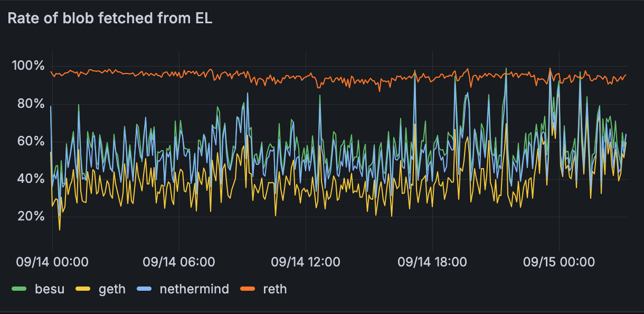The image size is (644, 314).
Task: Click the blue nethermind color swatch
Action: coord(144,289)
